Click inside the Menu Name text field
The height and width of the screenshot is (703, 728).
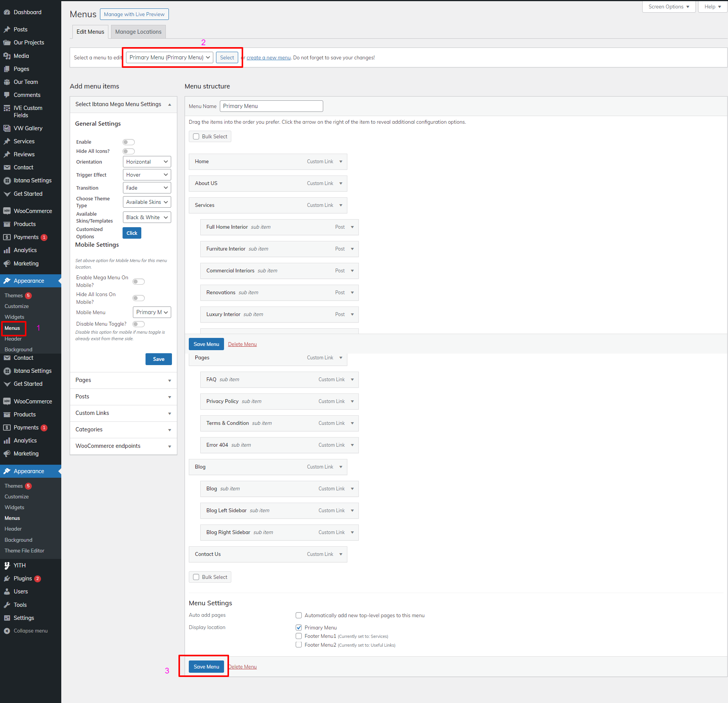271,106
